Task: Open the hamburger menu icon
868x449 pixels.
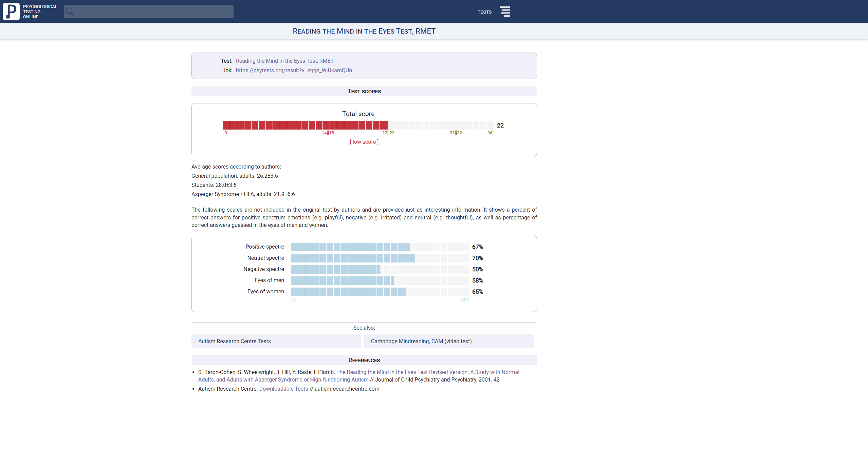Action: click(x=505, y=12)
